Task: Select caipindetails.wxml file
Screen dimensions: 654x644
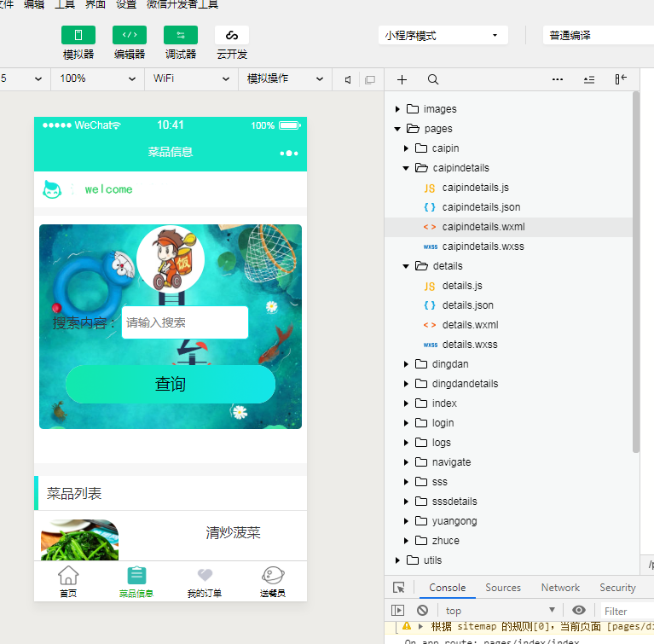Action: [x=508, y=227]
